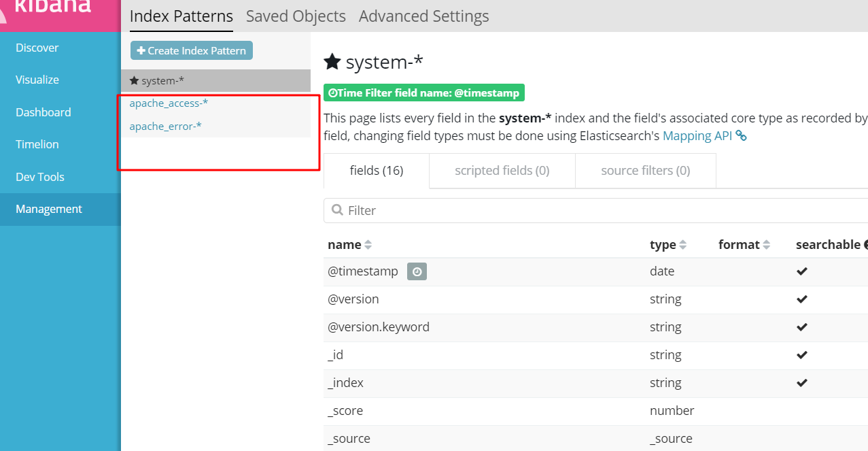Viewport: 868px width, 451px height.
Task: Click the clock icon next to @timestamp
Action: (x=417, y=271)
